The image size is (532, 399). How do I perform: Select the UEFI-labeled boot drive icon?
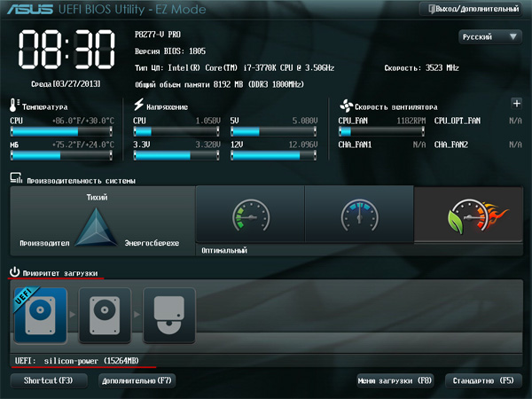click(41, 316)
